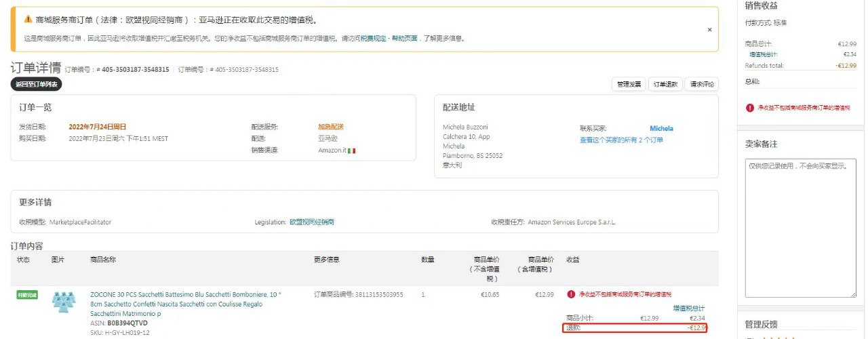Click the 返回至订单列表 back button

37,84
